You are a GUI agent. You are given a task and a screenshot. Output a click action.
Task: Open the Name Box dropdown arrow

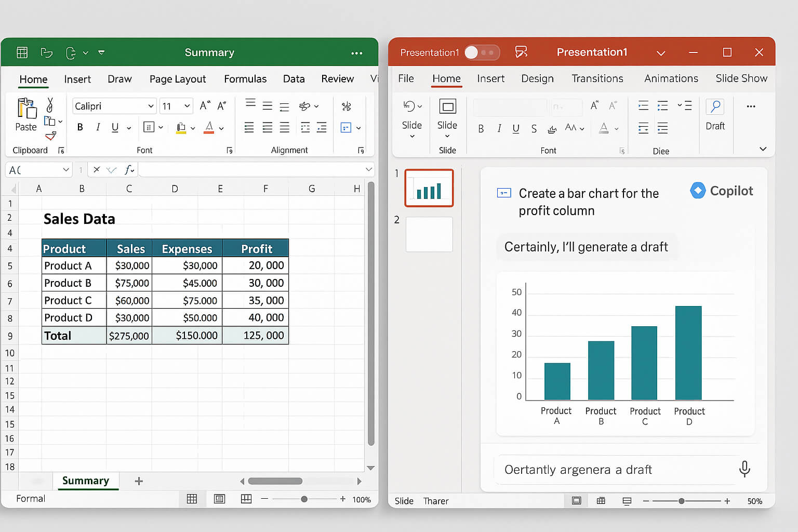[66, 170]
